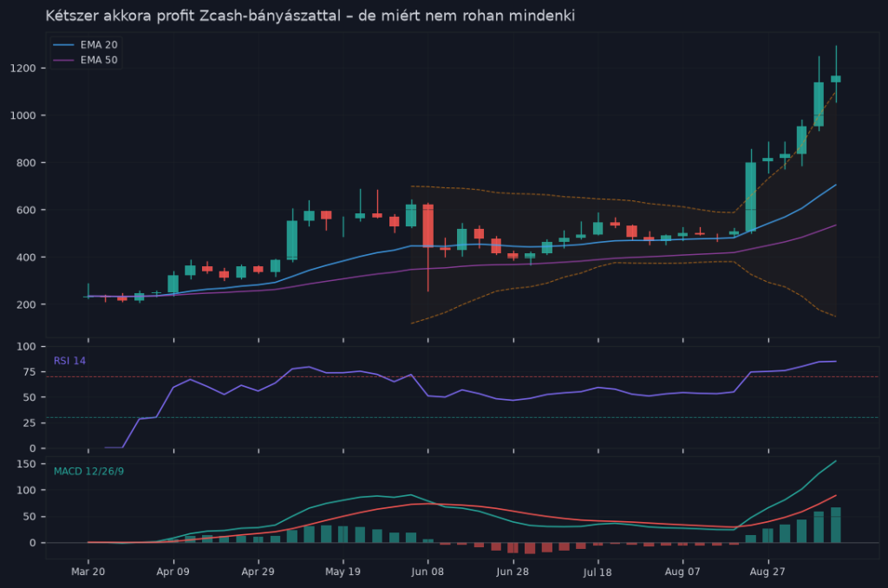
Task: Click the Jun 08 date label
Action: tap(428, 572)
